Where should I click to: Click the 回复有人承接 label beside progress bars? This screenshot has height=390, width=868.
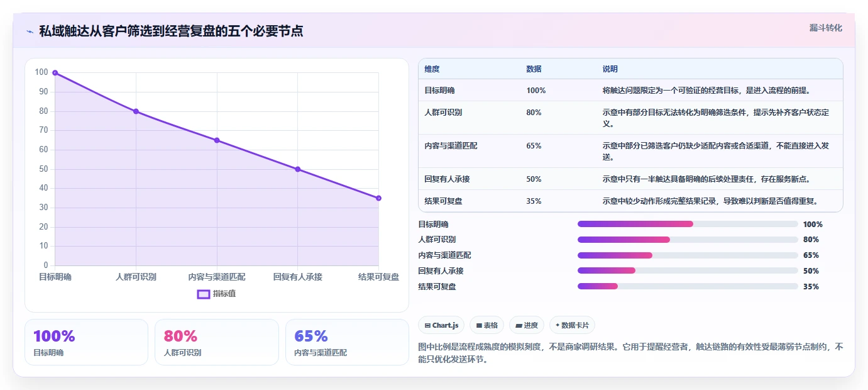pyautogui.click(x=441, y=270)
